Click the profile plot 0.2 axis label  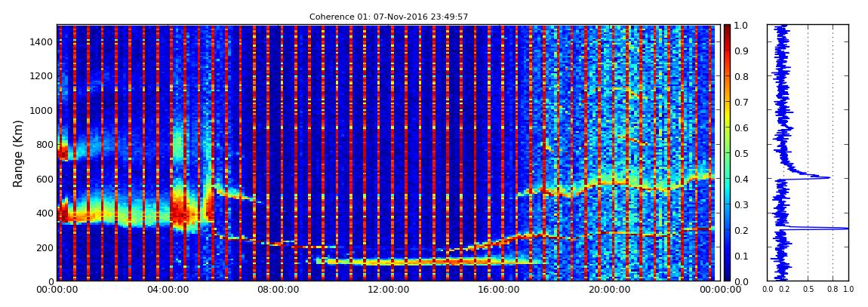(784, 290)
